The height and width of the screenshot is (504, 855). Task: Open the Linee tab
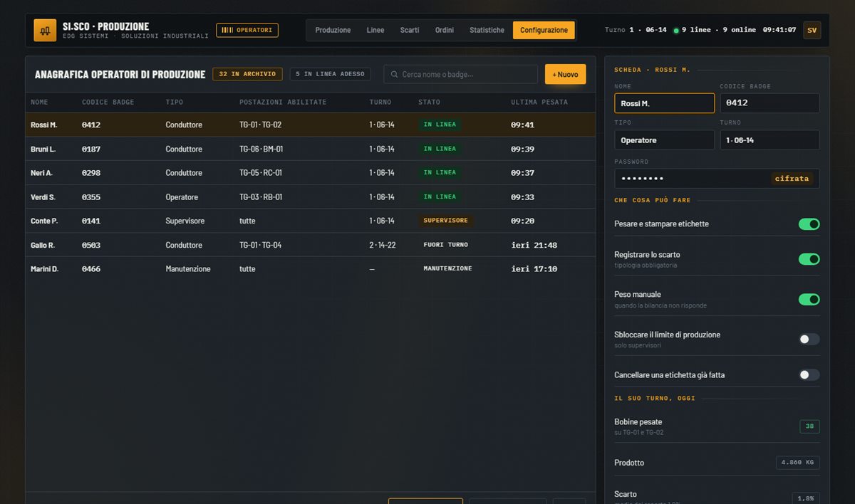(x=375, y=30)
